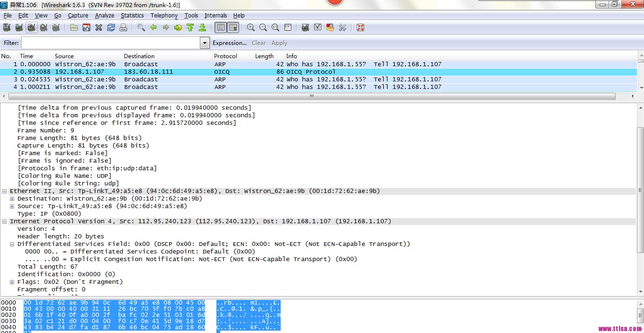Close this capture file X icon

(99, 27)
